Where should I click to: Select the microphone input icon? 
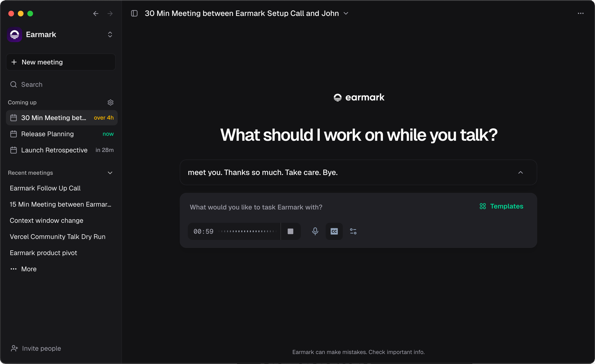(x=315, y=231)
